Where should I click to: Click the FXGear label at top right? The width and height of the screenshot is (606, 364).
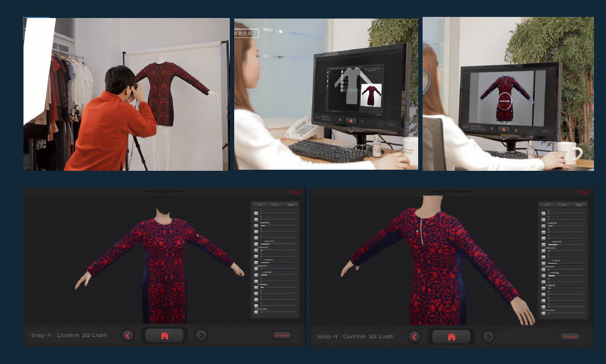(583, 192)
